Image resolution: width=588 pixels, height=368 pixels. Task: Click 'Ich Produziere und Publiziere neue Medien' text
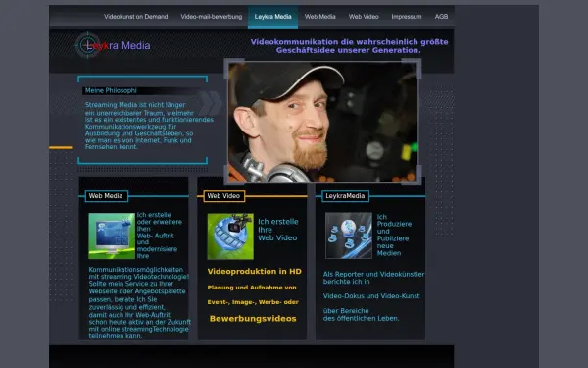click(394, 236)
